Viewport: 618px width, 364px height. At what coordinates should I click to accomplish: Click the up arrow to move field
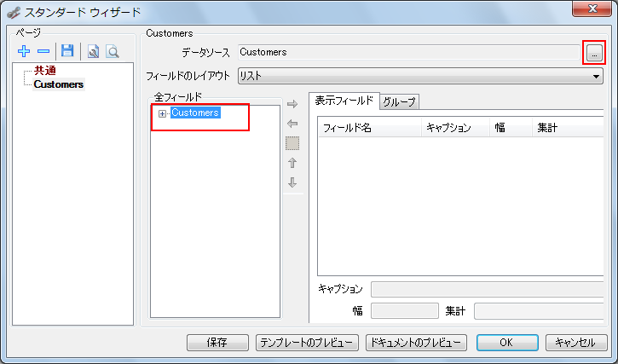point(292,163)
